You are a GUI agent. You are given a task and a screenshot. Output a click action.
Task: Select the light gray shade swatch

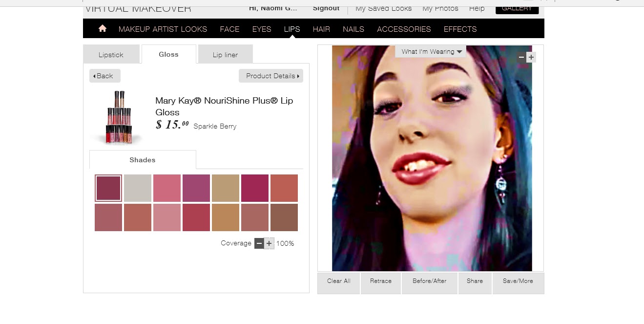tap(138, 188)
